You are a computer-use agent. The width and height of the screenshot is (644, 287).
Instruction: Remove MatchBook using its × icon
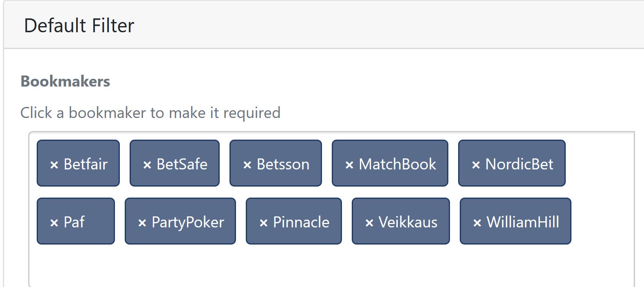click(349, 165)
